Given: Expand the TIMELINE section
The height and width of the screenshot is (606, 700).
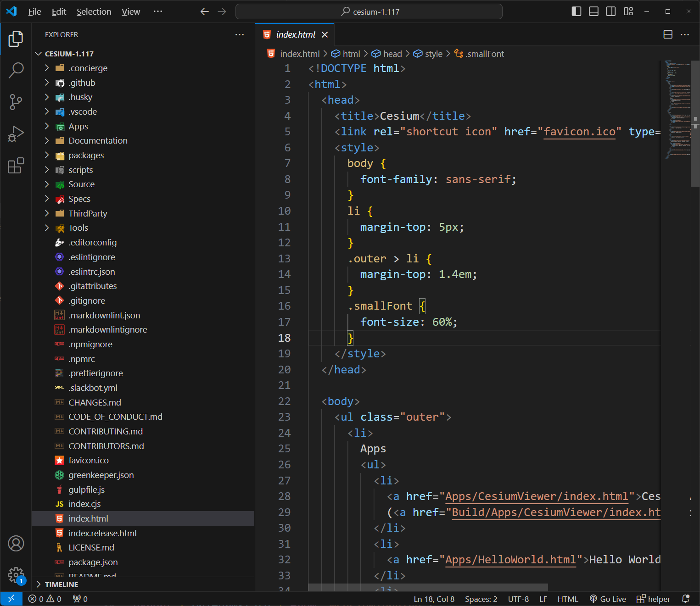Looking at the screenshot, I should 143,584.
